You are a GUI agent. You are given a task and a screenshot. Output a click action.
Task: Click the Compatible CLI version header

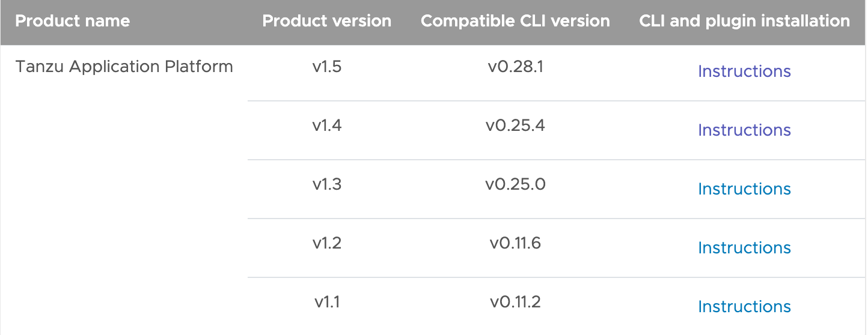pos(515,21)
